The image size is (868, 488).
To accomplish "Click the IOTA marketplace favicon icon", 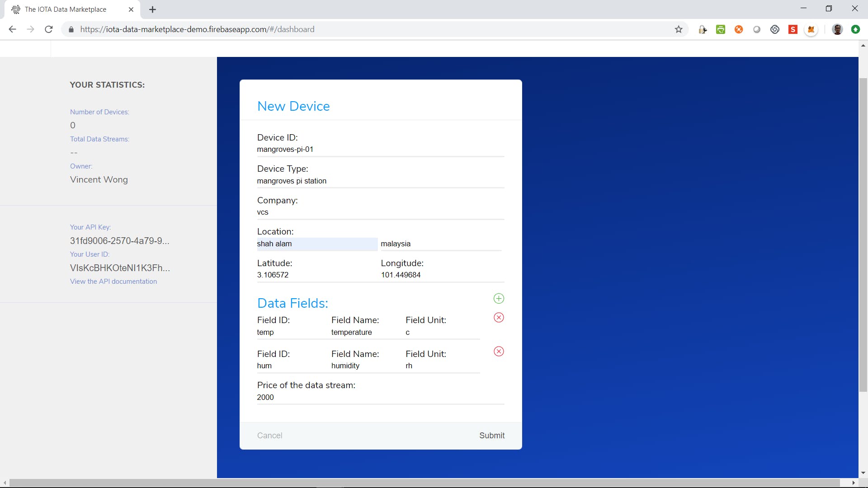I will click(x=16, y=9).
